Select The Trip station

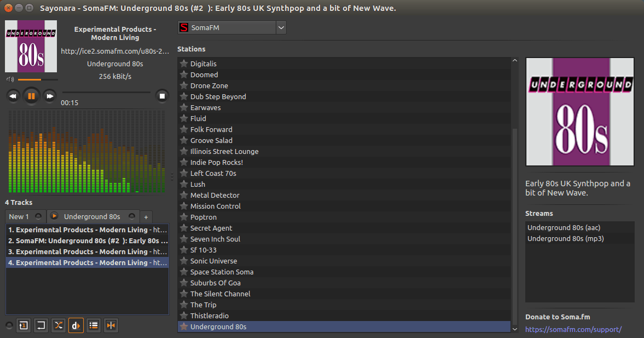click(344, 305)
